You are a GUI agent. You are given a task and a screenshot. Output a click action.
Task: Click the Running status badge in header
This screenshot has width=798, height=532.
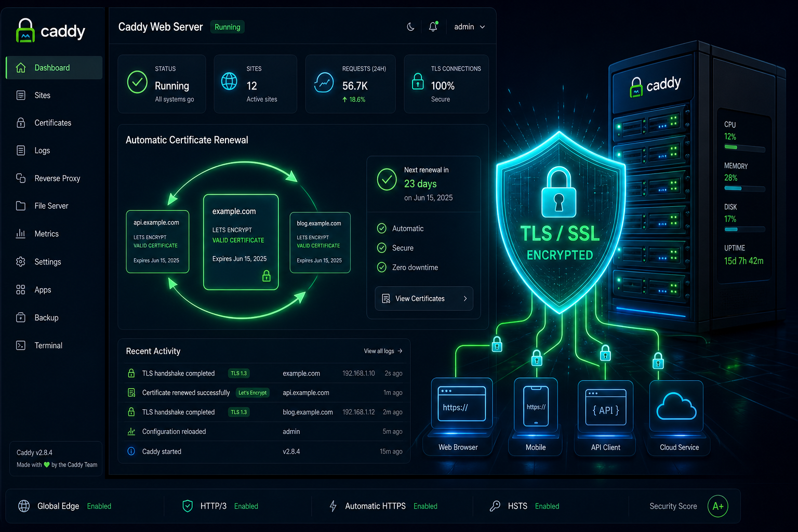[228, 27]
